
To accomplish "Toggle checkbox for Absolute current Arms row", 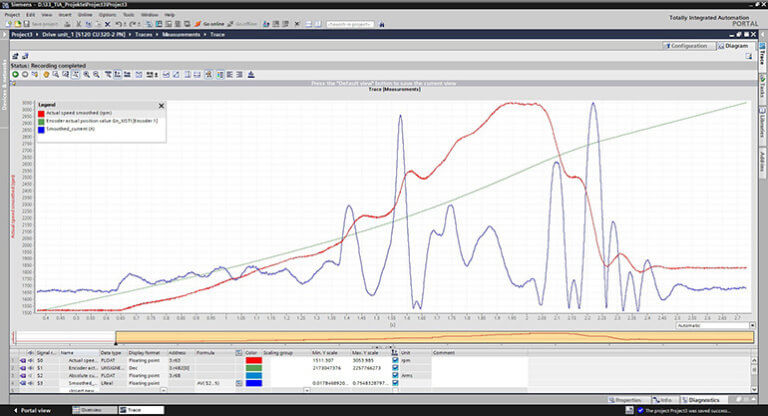I will 395,376.
